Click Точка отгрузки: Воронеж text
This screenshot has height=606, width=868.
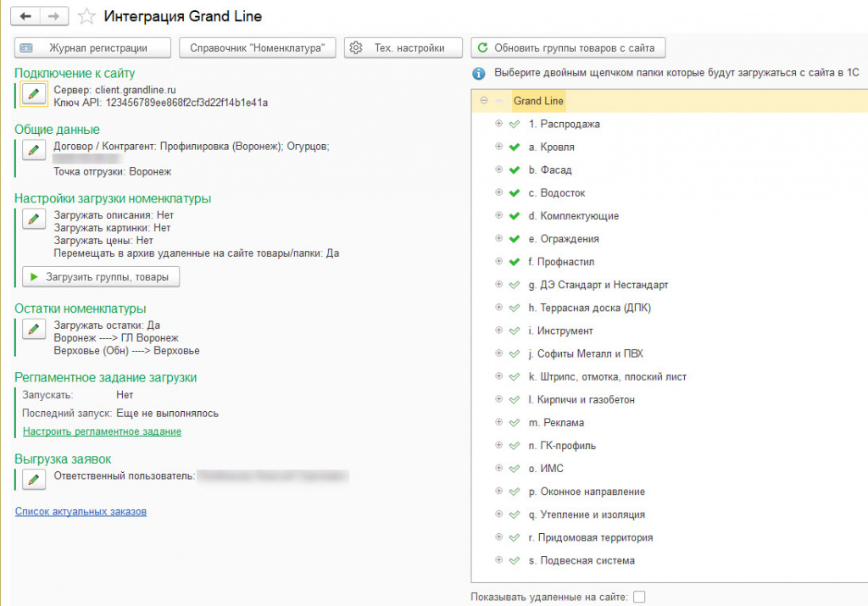(x=113, y=171)
